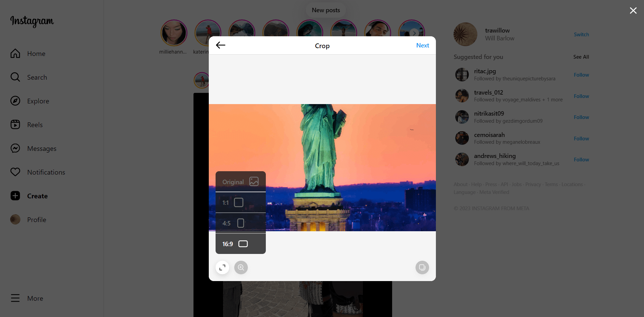Expand the More menu
This screenshot has height=317, width=644.
(27, 298)
